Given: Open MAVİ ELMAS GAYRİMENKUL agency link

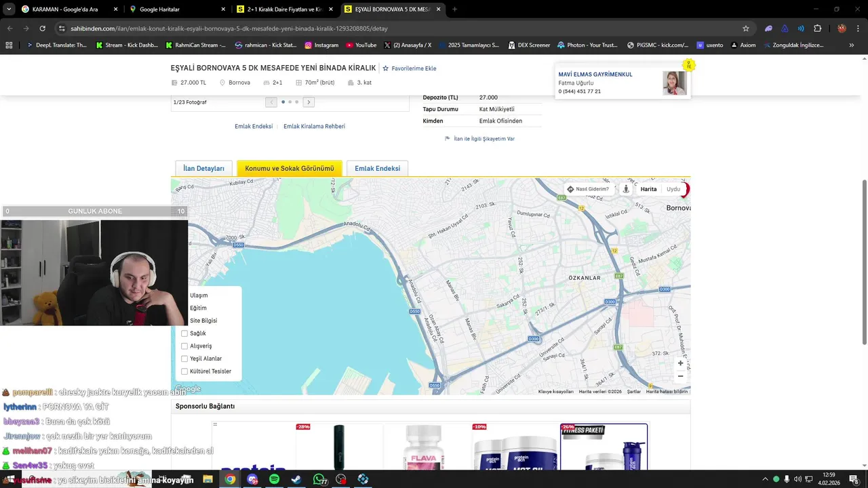Looking at the screenshot, I should click(x=595, y=74).
